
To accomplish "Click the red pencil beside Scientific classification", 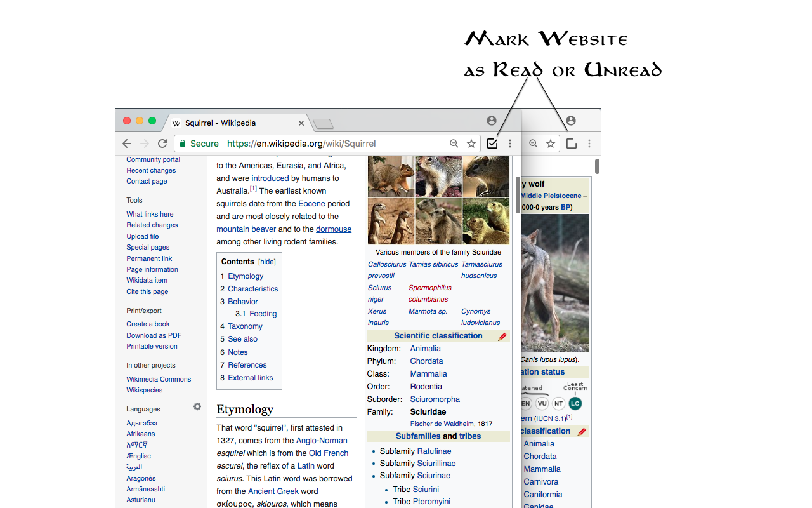I will point(502,337).
